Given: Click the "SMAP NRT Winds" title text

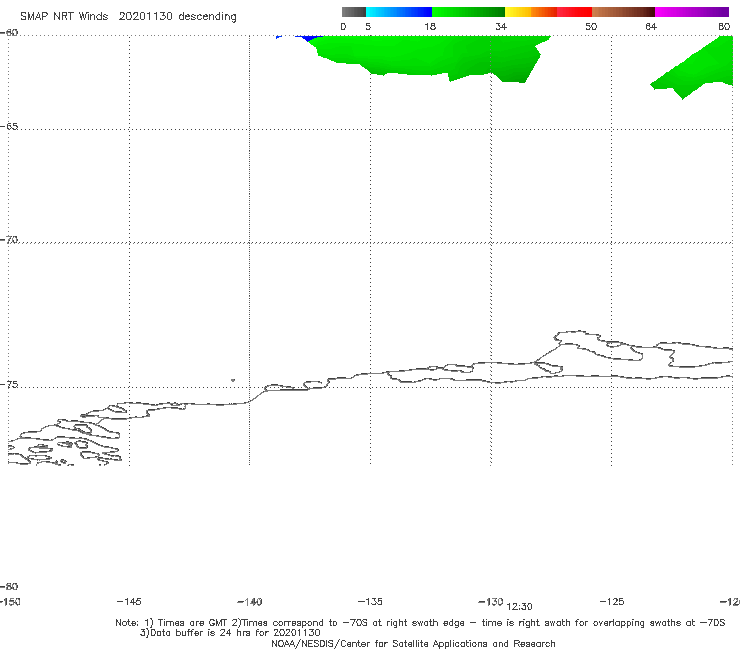Looking at the screenshot, I should point(64,17).
